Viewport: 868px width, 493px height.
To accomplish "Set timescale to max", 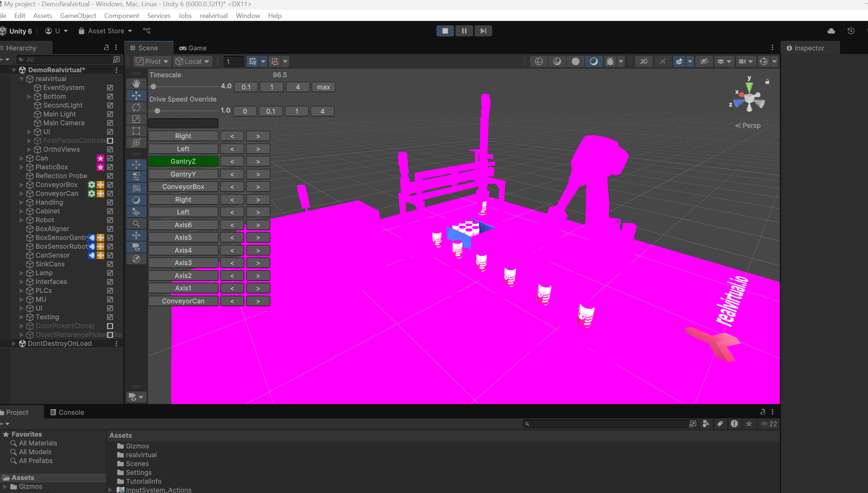I will tap(323, 87).
